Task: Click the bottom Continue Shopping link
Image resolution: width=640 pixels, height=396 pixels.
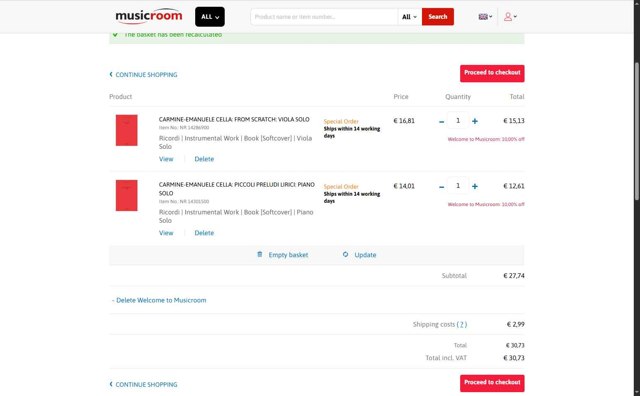Action: (x=143, y=385)
